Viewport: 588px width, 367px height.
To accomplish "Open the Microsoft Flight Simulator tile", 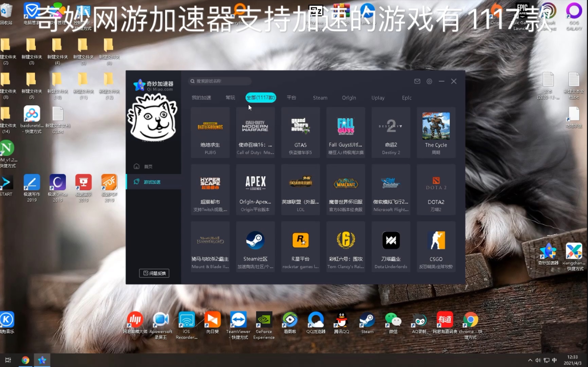I will tap(391, 190).
